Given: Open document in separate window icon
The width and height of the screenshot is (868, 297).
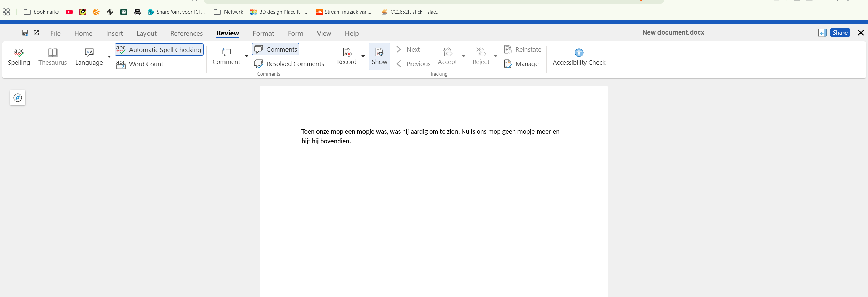Looking at the screenshot, I should [36, 33].
